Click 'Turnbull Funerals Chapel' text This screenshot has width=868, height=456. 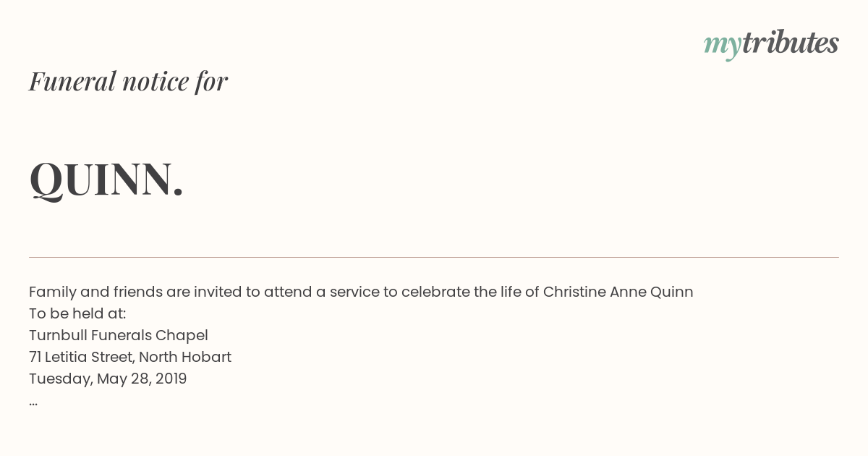119,335
